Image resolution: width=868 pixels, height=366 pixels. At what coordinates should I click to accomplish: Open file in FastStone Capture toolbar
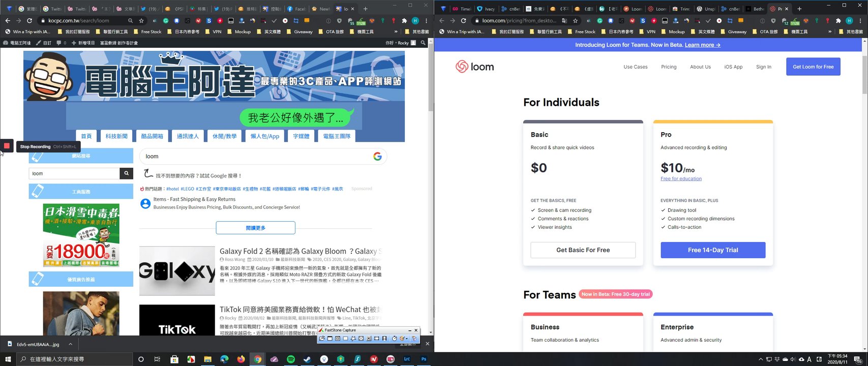tap(322, 339)
